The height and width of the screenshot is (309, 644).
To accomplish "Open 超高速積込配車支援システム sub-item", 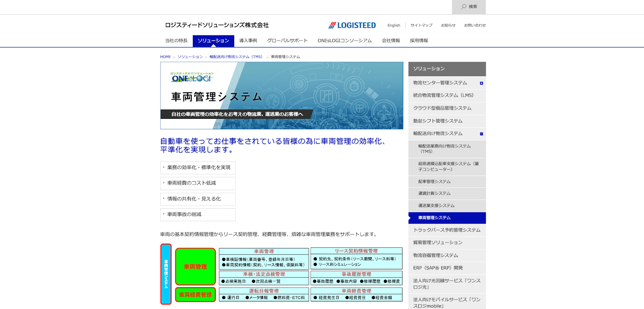I will coord(447,167).
